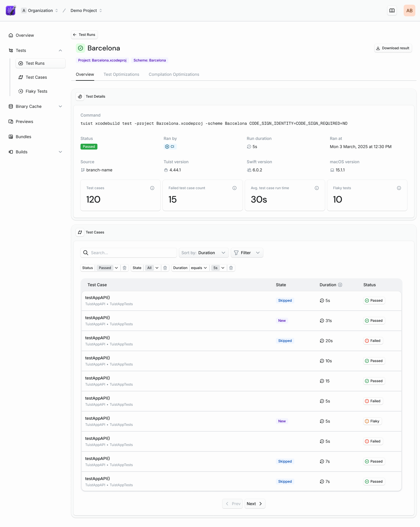
Task: Click the Flaky Tests sidebar icon
Action: pyautogui.click(x=21, y=91)
